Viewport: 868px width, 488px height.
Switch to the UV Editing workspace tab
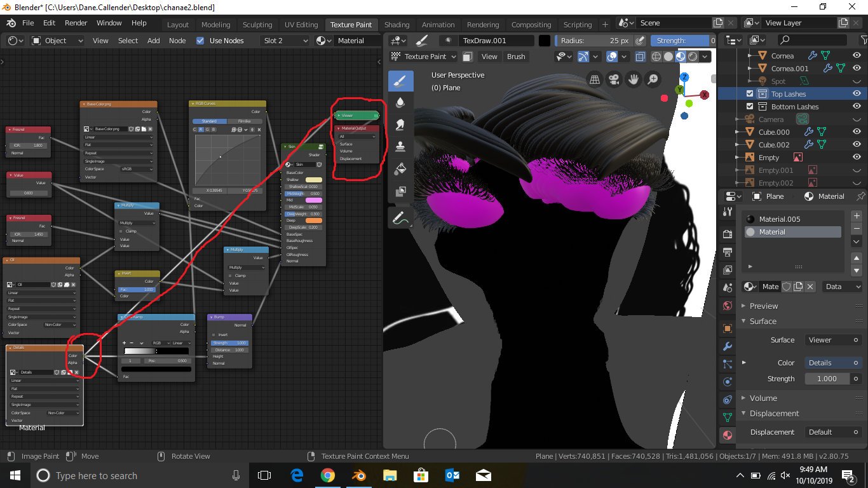pos(301,25)
